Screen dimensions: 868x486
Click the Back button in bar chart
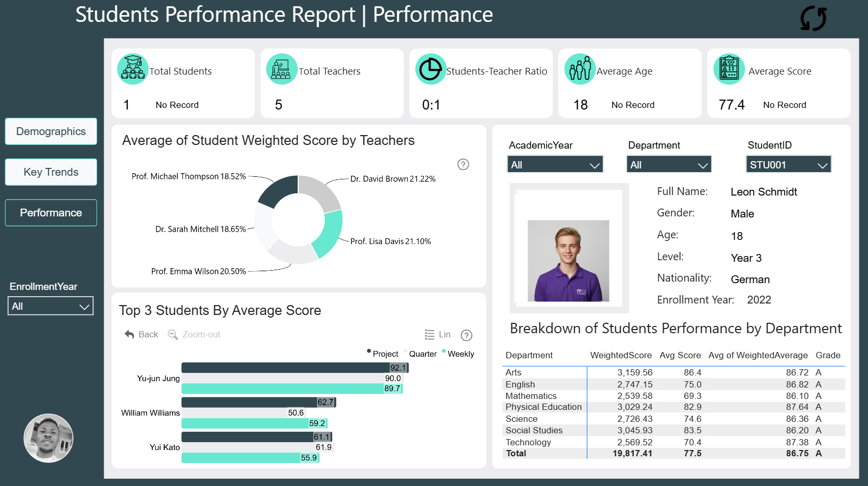141,335
